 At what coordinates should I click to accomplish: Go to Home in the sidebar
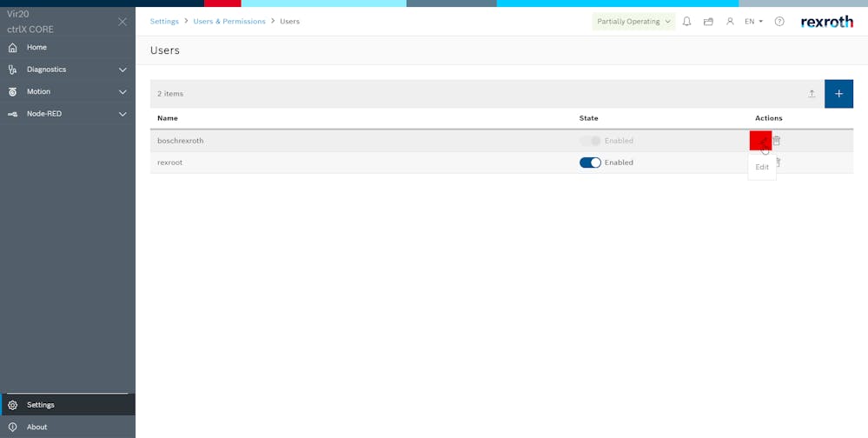(x=68, y=48)
